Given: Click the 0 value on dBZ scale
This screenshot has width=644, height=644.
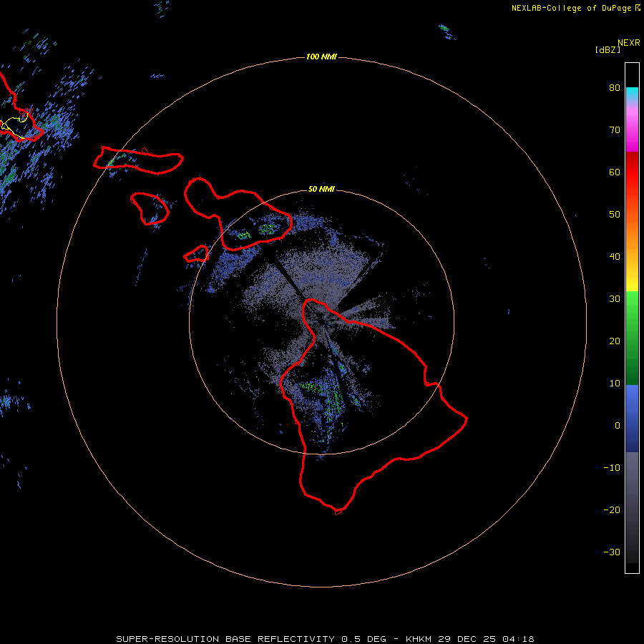Looking at the screenshot, I should tap(618, 426).
